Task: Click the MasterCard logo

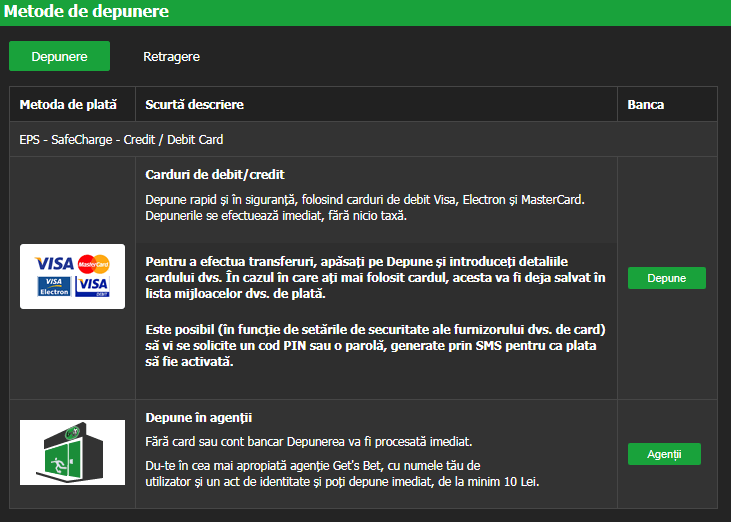Action: [93, 263]
